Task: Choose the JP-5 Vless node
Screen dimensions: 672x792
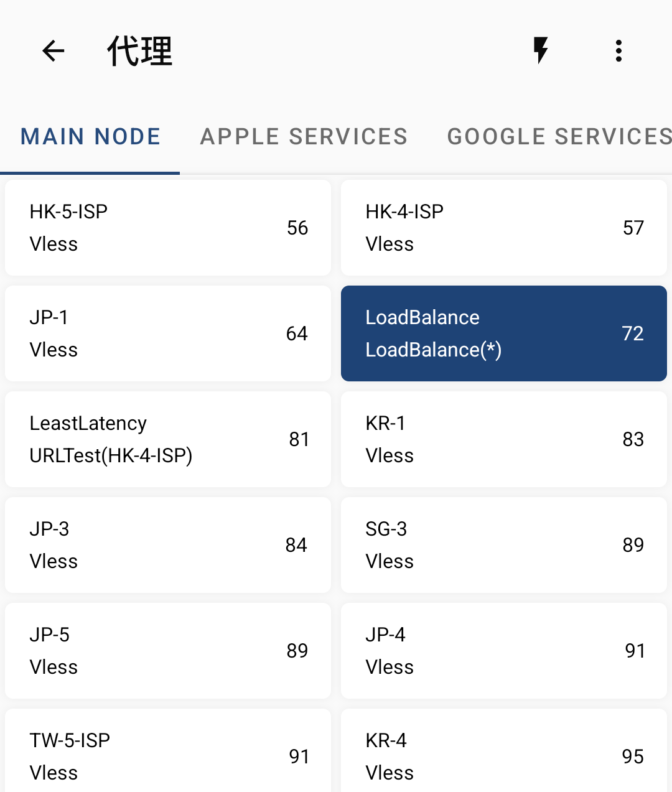Action: click(168, 651)
